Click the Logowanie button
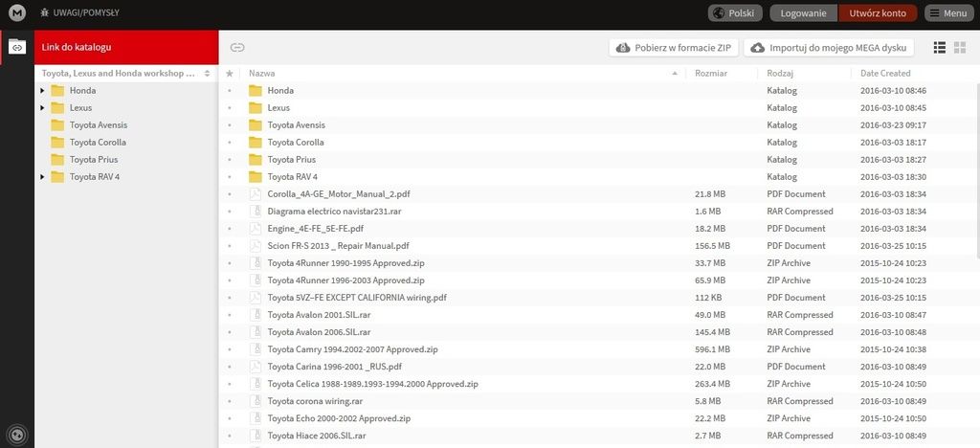Image resolution: width=980 pixels, height=448 pixels. point(804,13)
